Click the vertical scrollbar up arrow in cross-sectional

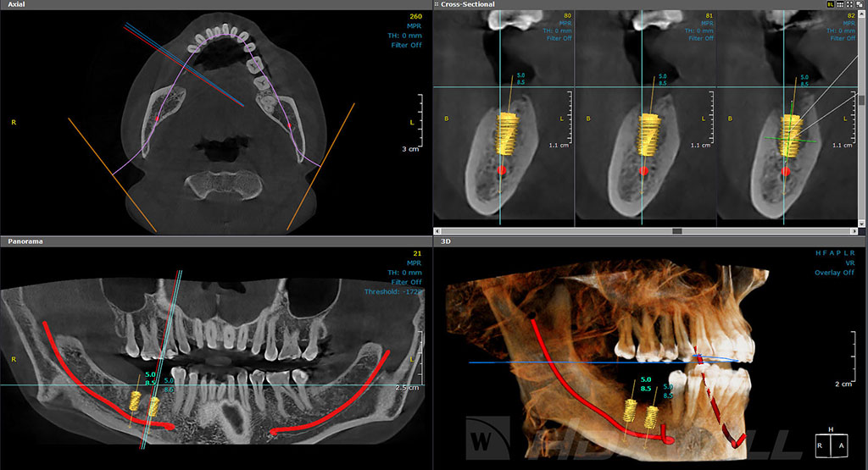[x=862, y=14]
